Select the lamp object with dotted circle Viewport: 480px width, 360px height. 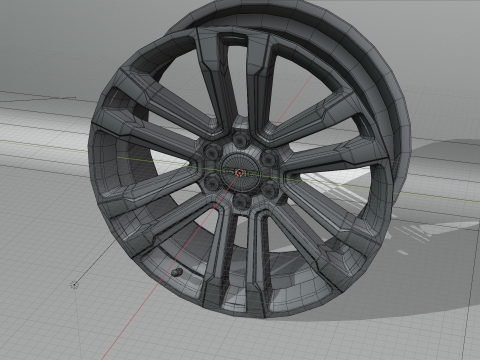[74, 285]
